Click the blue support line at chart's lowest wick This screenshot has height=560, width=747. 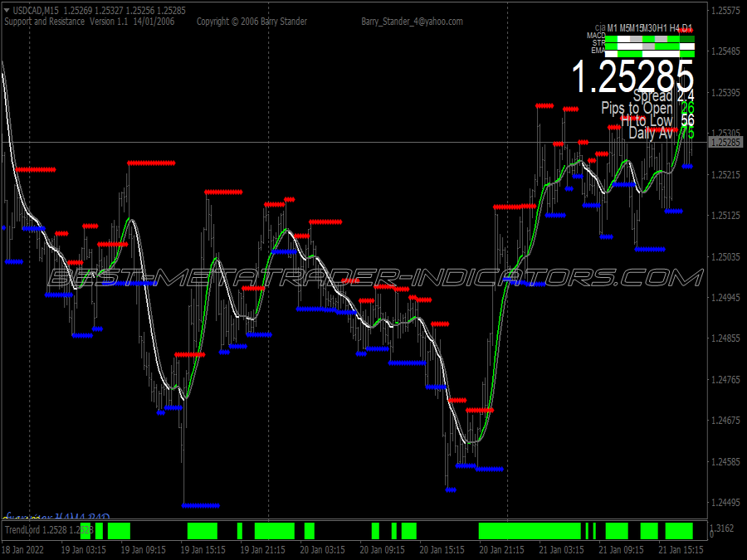tap(201, 506)
